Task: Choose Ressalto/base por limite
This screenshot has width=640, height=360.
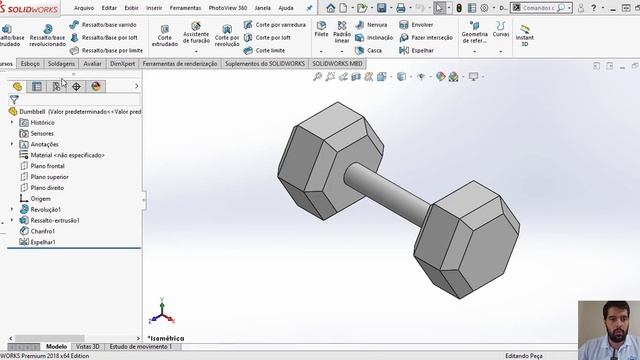Action: click(x=106, y=51)
